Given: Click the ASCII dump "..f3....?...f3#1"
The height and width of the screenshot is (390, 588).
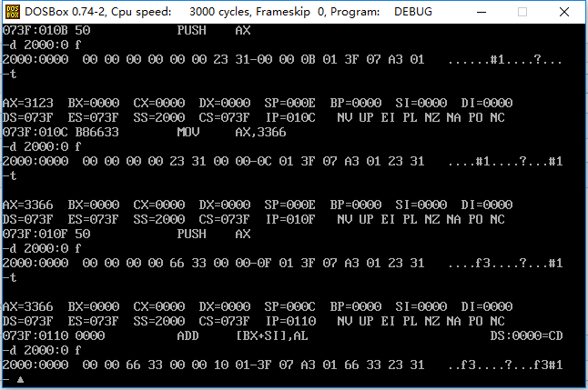Looking at the screenshot, I should click(505, 365).
